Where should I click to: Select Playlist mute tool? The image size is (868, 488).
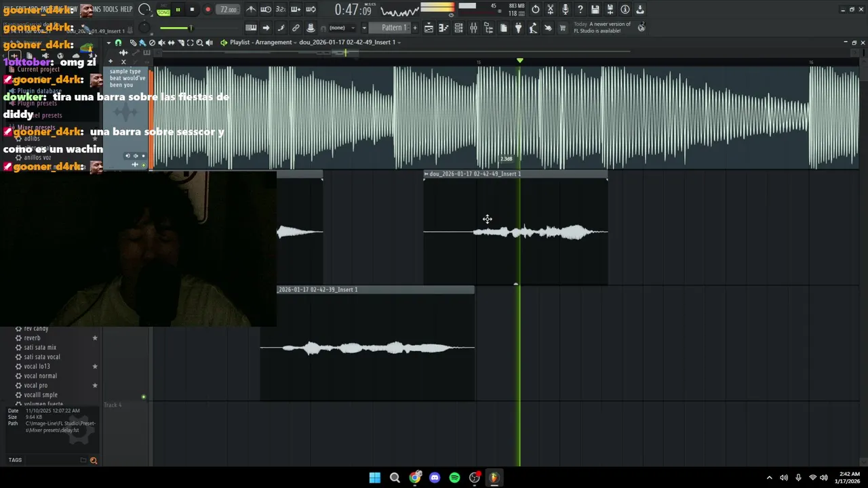pos(161,43)
